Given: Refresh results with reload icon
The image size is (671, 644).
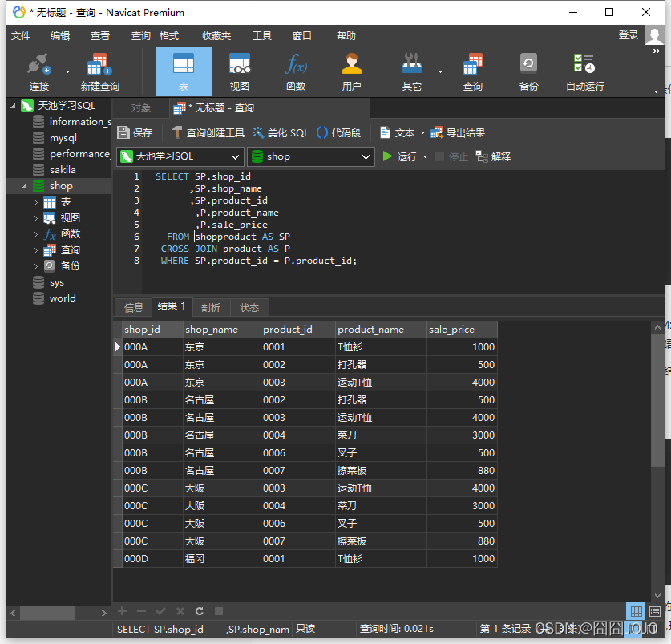Looking at the screenshot, I should point(200,611).
